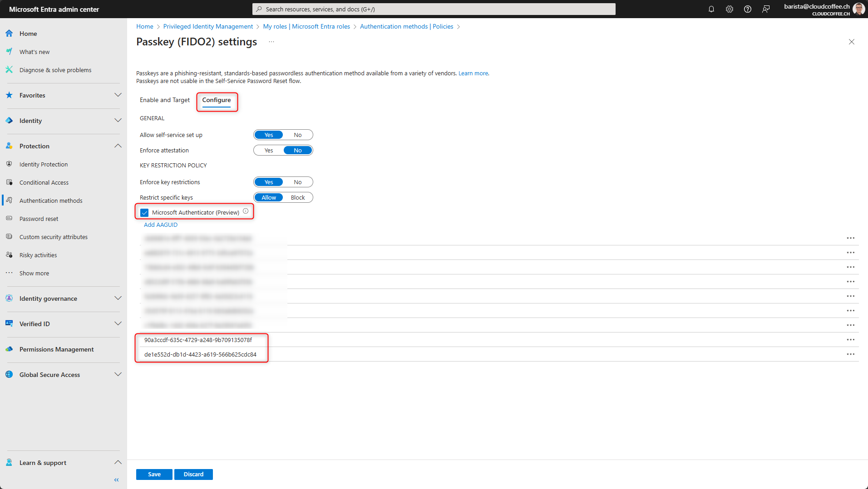Click the Password reset icon
The image size is (868, 489).
tap(9, 219)
